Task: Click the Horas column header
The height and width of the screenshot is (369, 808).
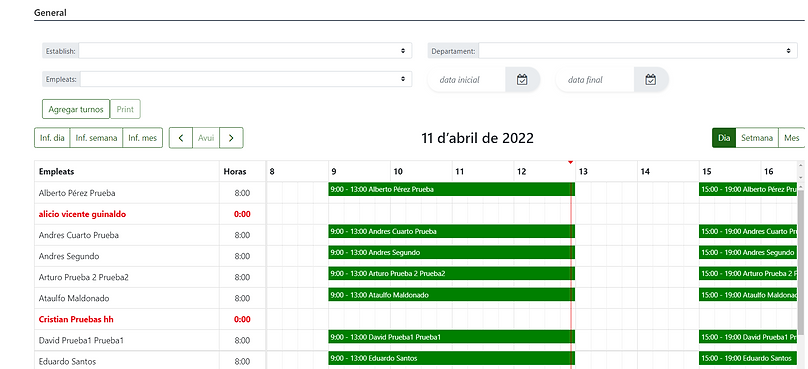Action: (x=235, y=172)
